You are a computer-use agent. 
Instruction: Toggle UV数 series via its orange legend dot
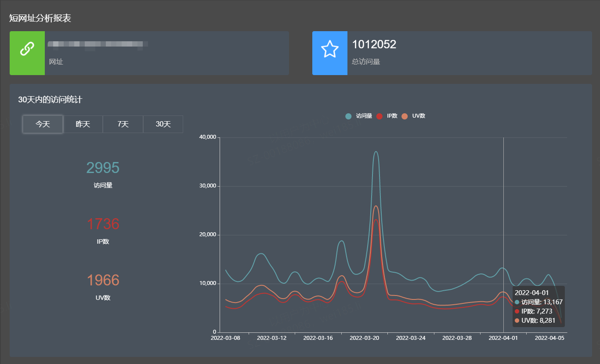pos(405,116)
